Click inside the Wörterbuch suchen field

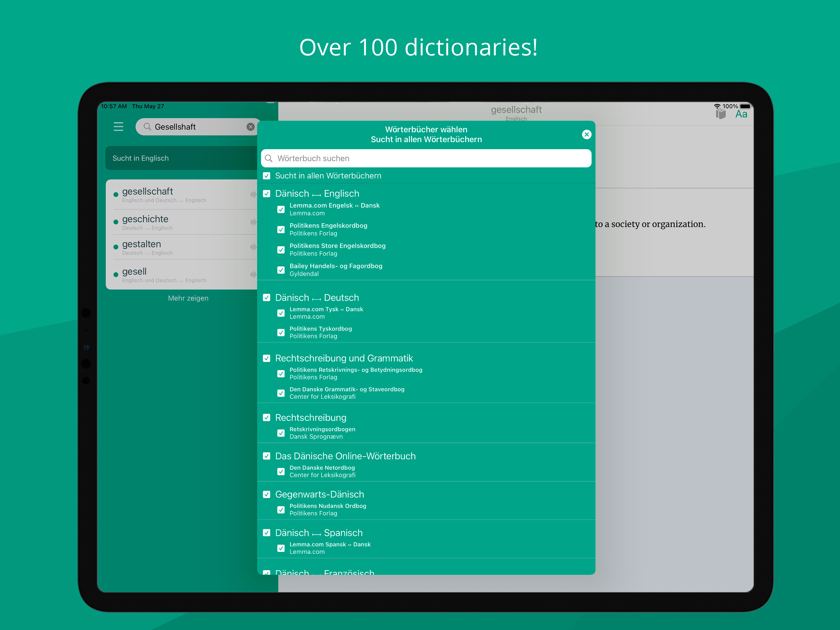pyautogui.click(x=426, y=158)
